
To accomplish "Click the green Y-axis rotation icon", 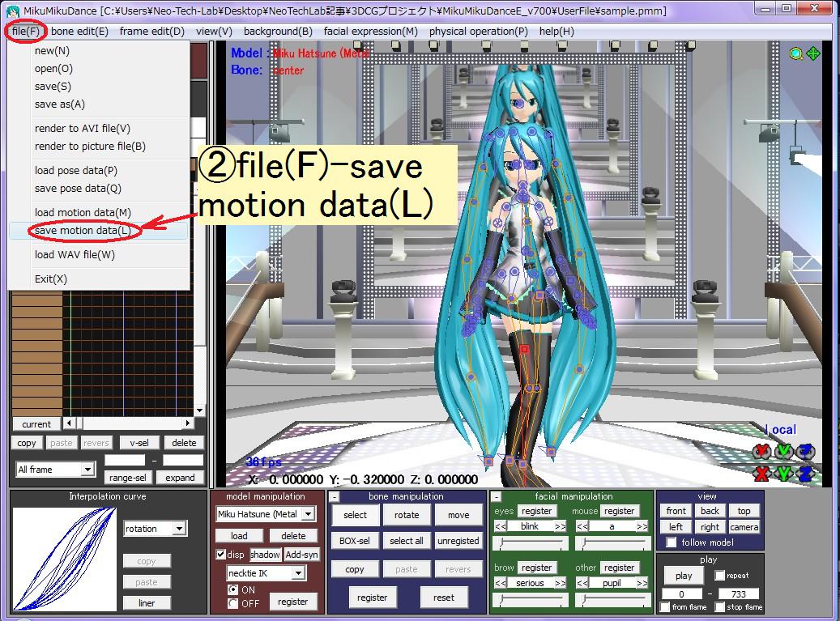I will 783,451.
